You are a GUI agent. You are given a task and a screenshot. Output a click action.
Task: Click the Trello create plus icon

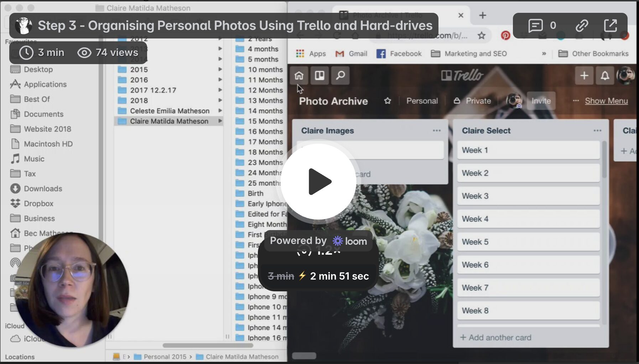click(584, 76)
